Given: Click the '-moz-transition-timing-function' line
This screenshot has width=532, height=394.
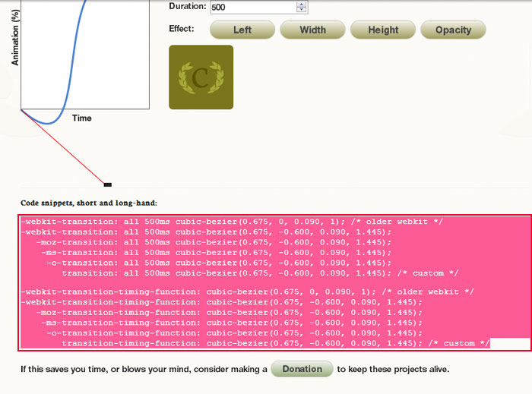Looking at the screenshot, I should 230,312.
